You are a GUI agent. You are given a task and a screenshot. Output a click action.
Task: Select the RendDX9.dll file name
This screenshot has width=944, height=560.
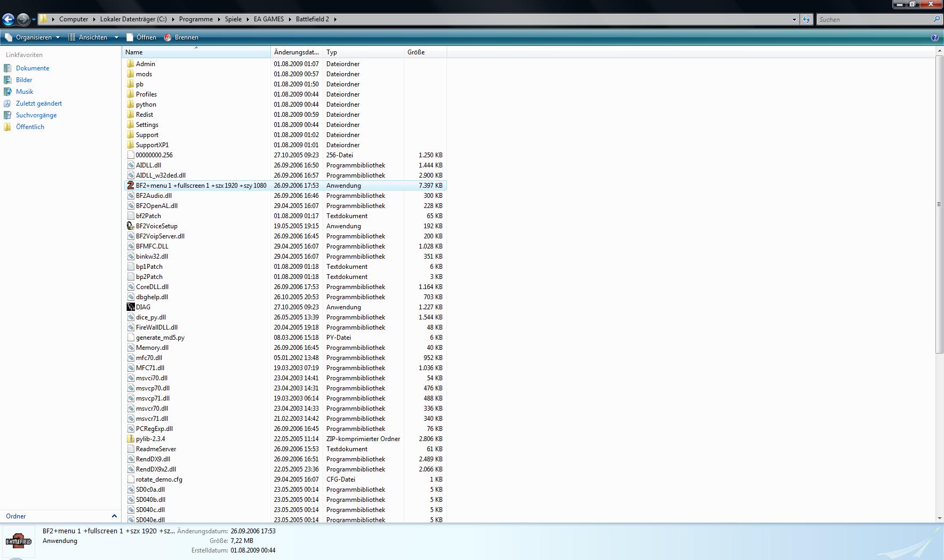click(x=153, y=459)
